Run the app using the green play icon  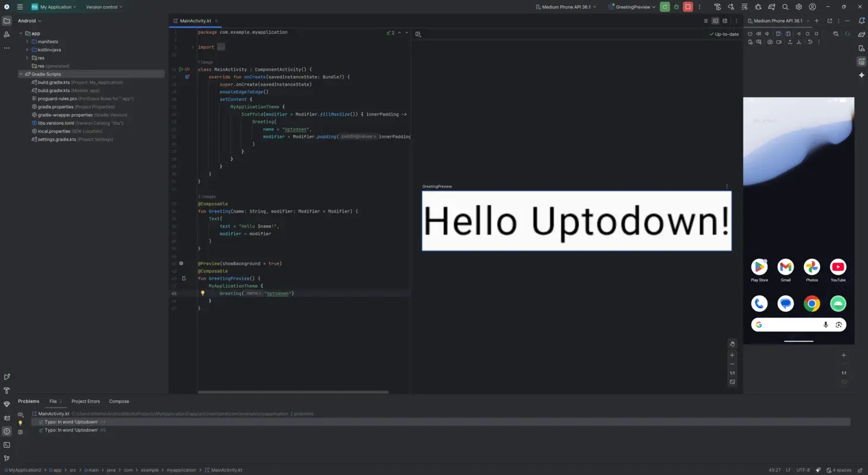coord(663,7)
